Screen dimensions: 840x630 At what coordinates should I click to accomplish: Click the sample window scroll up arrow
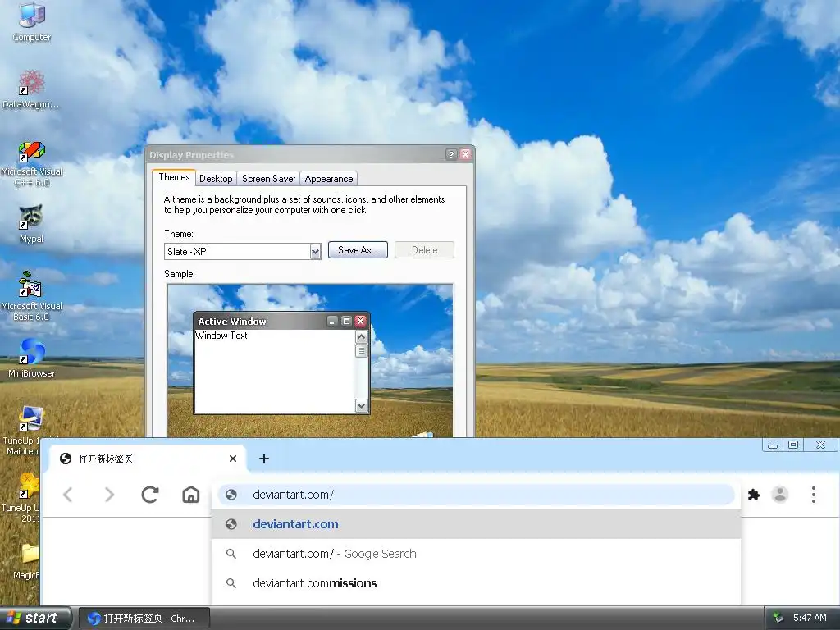point(362,336)
